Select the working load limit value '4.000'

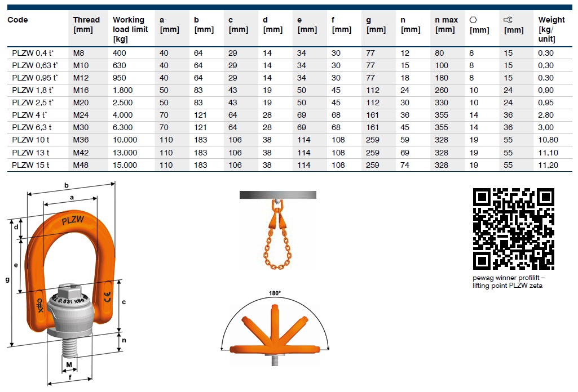pos(123,115)
